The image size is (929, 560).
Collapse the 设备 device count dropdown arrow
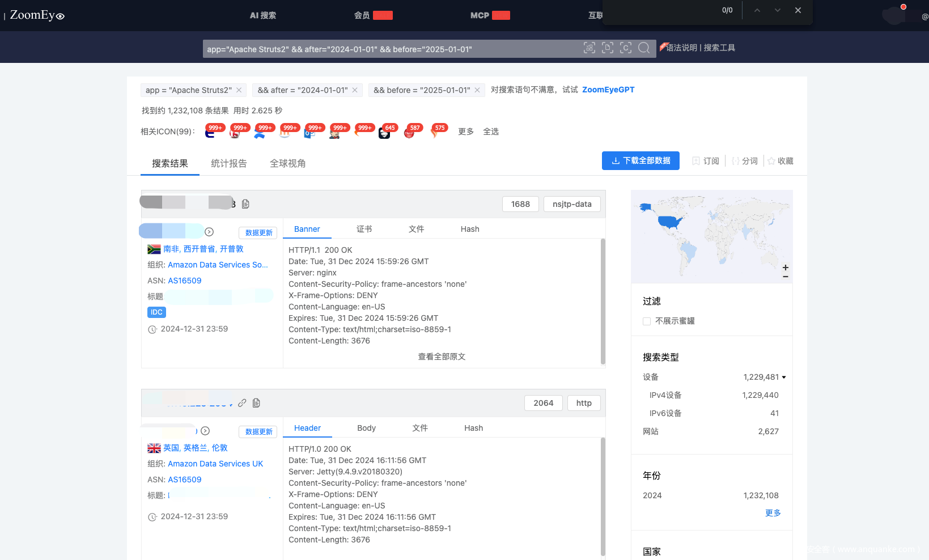coord(784,377)
